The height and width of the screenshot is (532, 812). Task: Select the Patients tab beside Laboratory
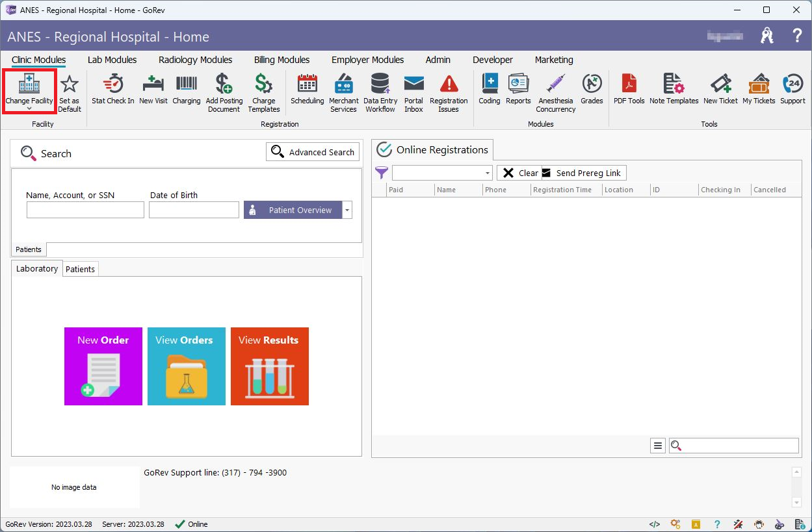click(x=81, y=270)
